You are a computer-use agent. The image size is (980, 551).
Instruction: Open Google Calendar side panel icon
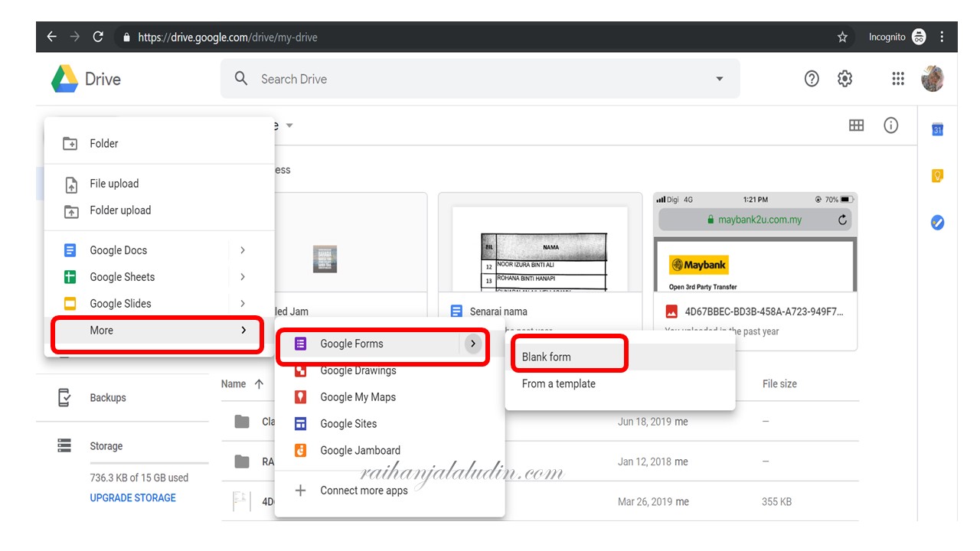[937, 130]
